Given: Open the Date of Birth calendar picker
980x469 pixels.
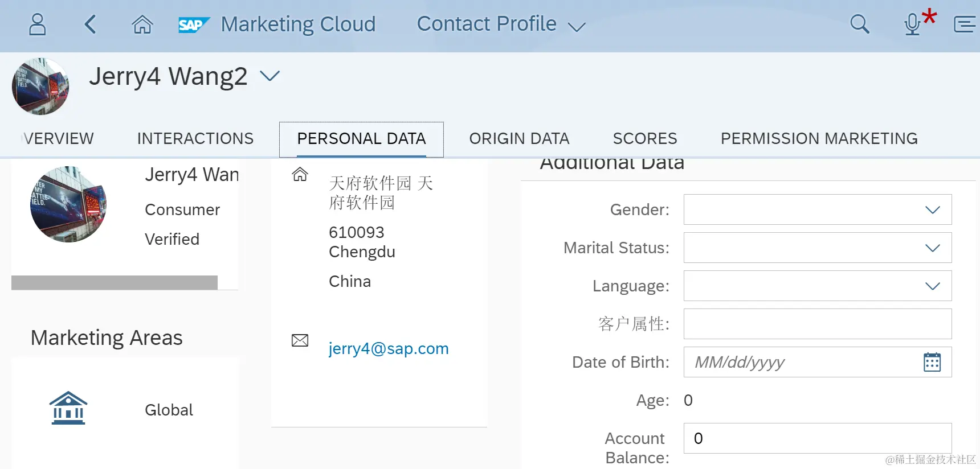Looking at the screenshot, I should coord(932,362).
